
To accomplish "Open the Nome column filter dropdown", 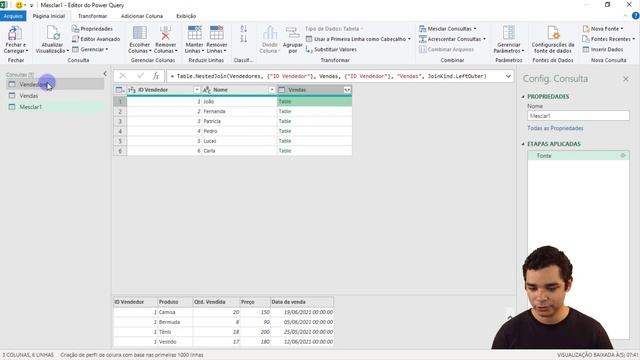I will (272, 90).
